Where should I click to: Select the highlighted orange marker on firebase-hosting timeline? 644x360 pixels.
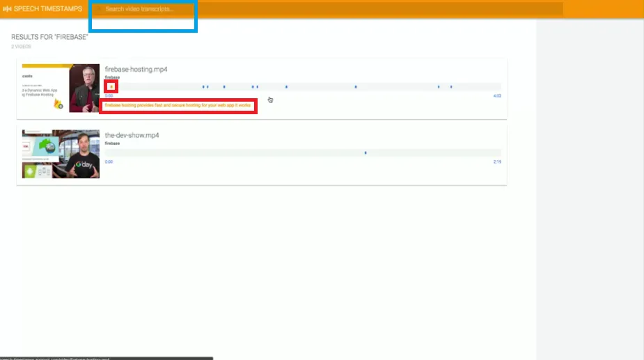(111, 87)
